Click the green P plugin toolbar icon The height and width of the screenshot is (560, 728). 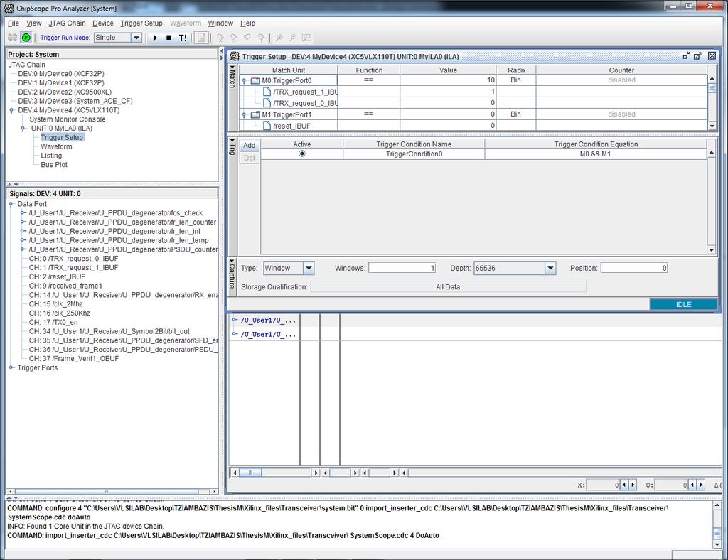click(x=26, y=38)
